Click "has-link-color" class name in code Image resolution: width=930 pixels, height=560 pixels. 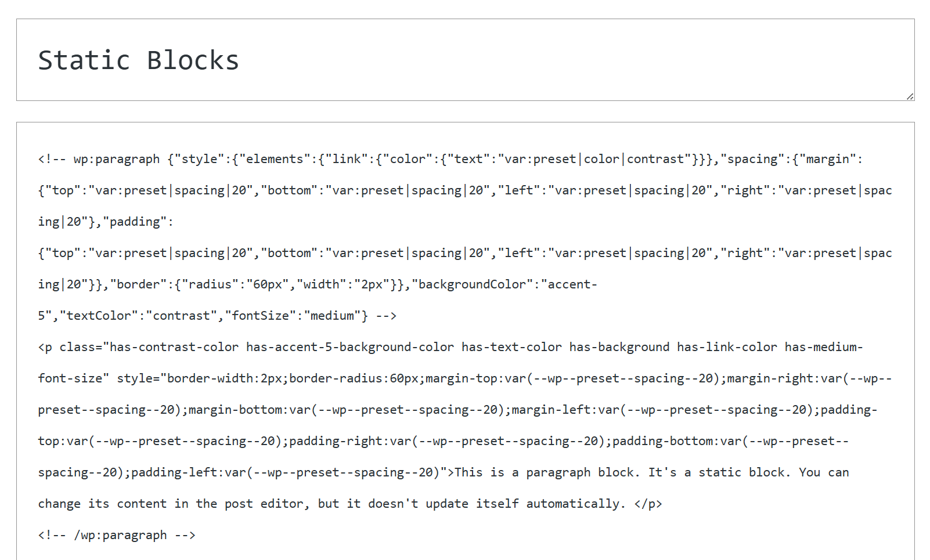pos(727,347)
